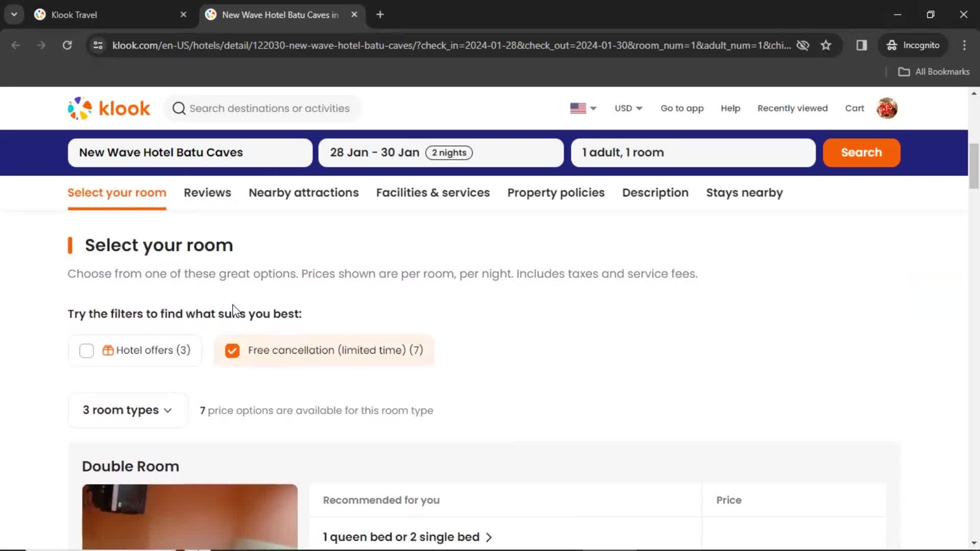Enable the Hotel offers filter checkbox
Viewport: 980px width, 551px height.
pos(85,350)
